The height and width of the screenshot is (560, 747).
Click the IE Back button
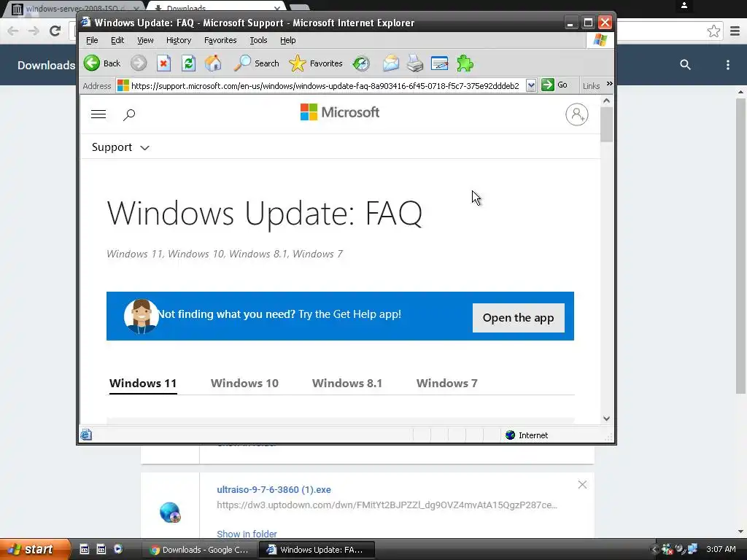tap(102, 63)
